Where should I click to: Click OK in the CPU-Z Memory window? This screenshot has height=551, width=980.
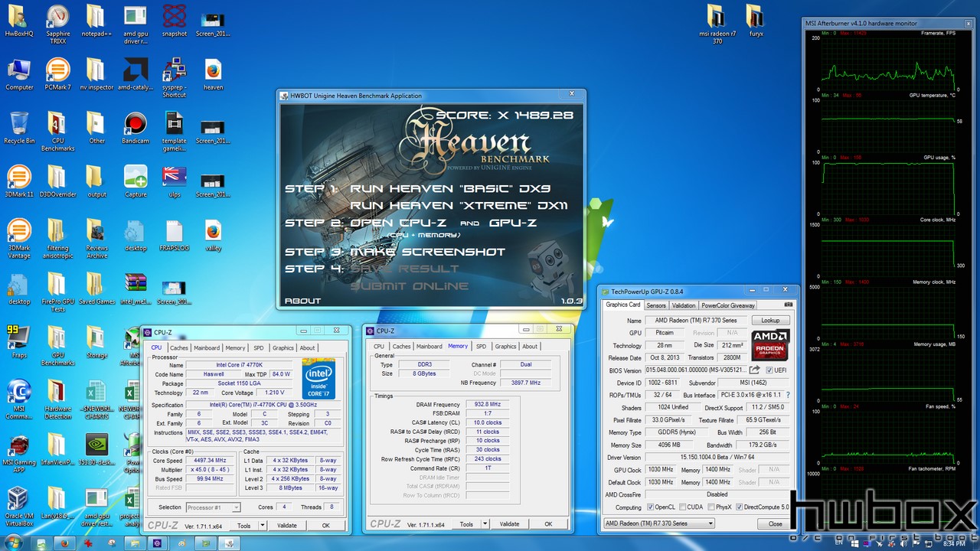click(548, 524)
